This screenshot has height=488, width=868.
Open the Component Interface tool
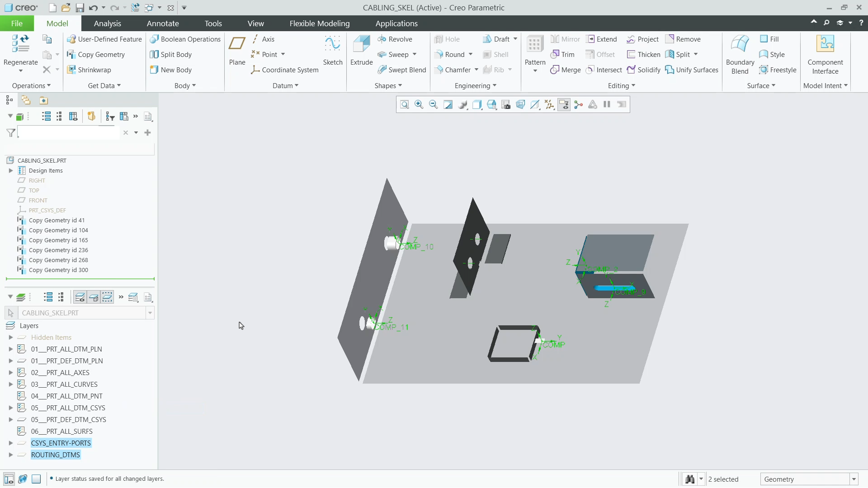click(x=825, y=54)
